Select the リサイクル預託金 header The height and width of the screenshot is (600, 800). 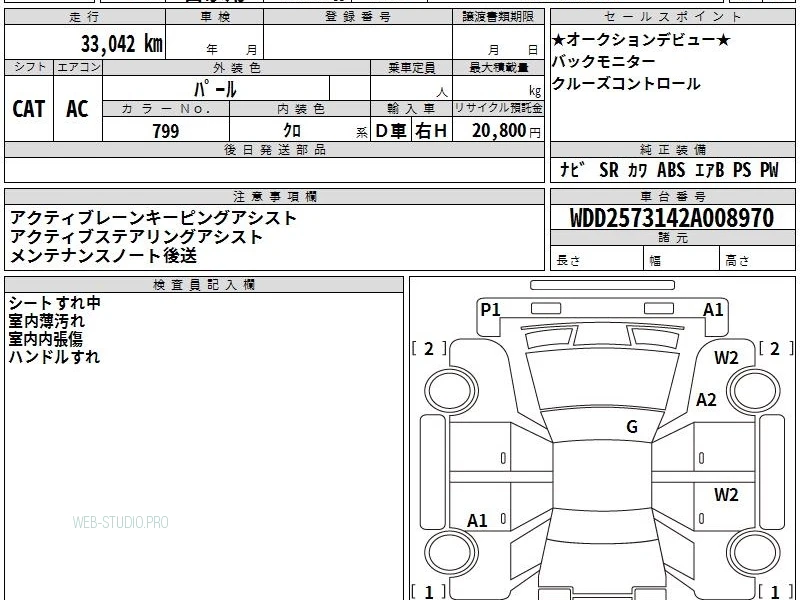(498, 108)
